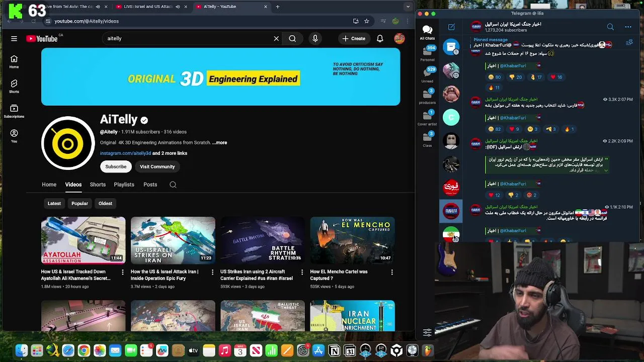The image size is (644, 362).
Task: Open the Telegram Cover artist folder
Action: (427, 118)
